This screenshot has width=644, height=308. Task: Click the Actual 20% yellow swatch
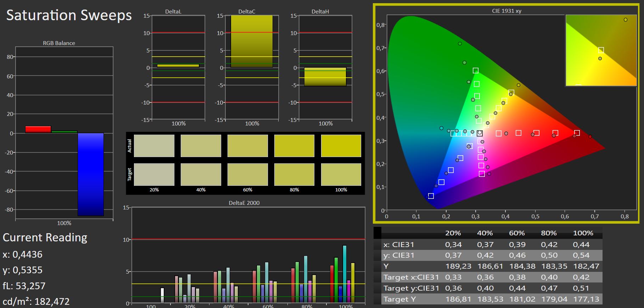click(x=154, y=146)
